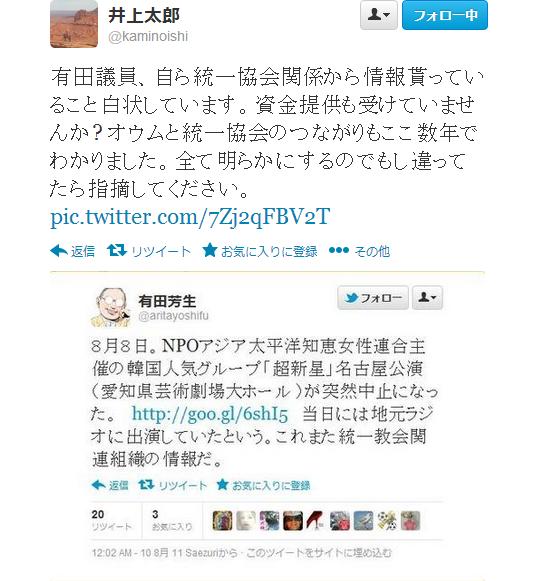Open 井上太郎 profile avatar
Viewport: 538px width, 581px height.
(74, 24)
